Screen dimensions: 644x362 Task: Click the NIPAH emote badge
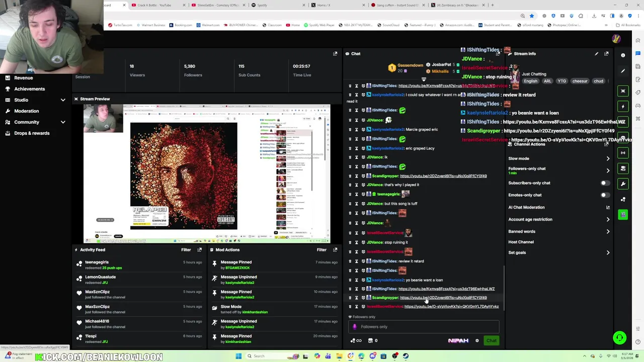pyautogui.click(x=458, y=341)
